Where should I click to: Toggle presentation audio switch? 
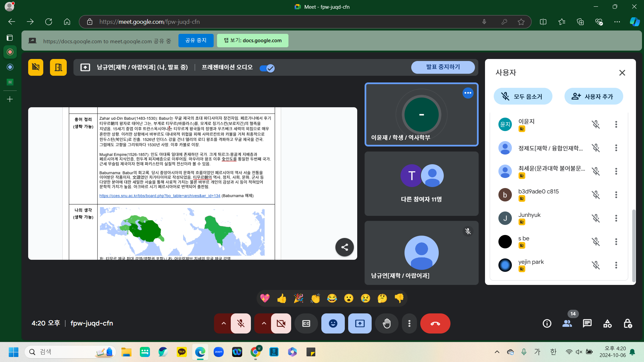267,68
